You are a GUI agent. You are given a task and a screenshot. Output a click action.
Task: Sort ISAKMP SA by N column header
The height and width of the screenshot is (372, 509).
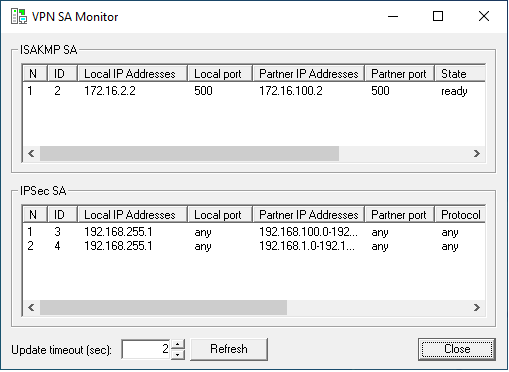(x=35, y=73)
